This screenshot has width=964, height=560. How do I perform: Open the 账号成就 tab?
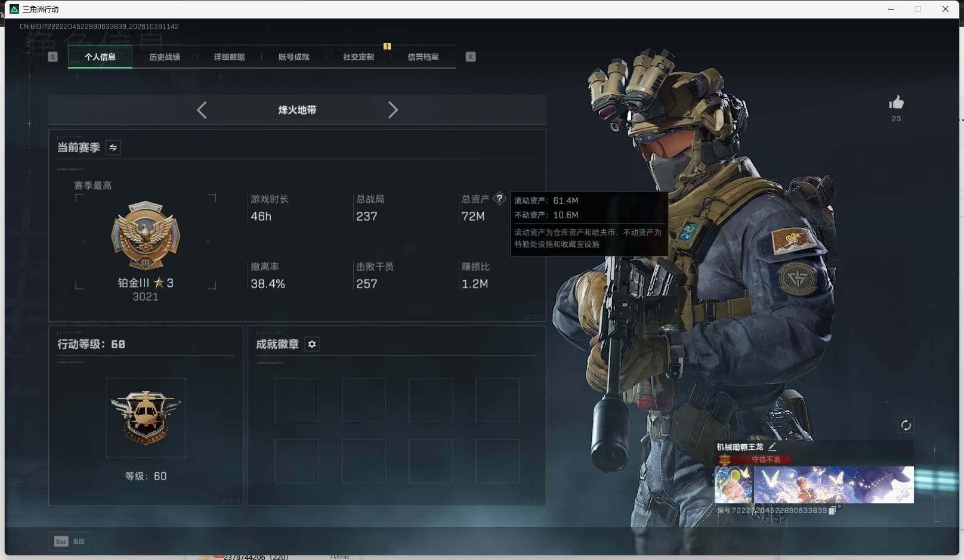pos(294,57)
